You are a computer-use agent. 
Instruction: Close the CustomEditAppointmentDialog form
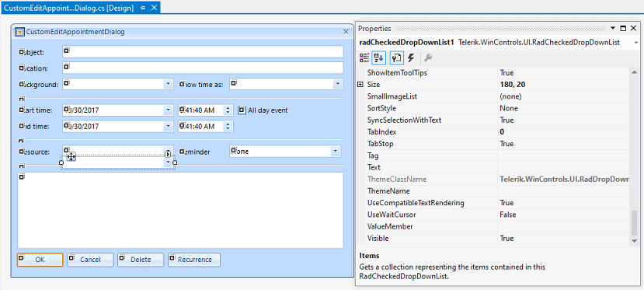346,32
